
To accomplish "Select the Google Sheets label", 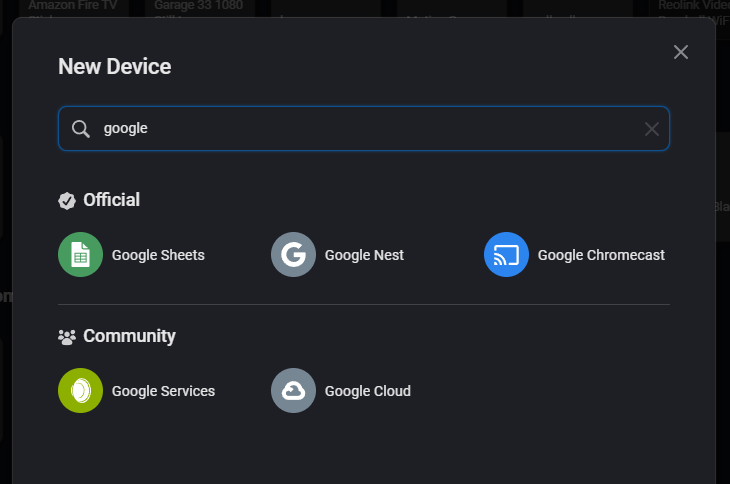I will pos(158,255).
